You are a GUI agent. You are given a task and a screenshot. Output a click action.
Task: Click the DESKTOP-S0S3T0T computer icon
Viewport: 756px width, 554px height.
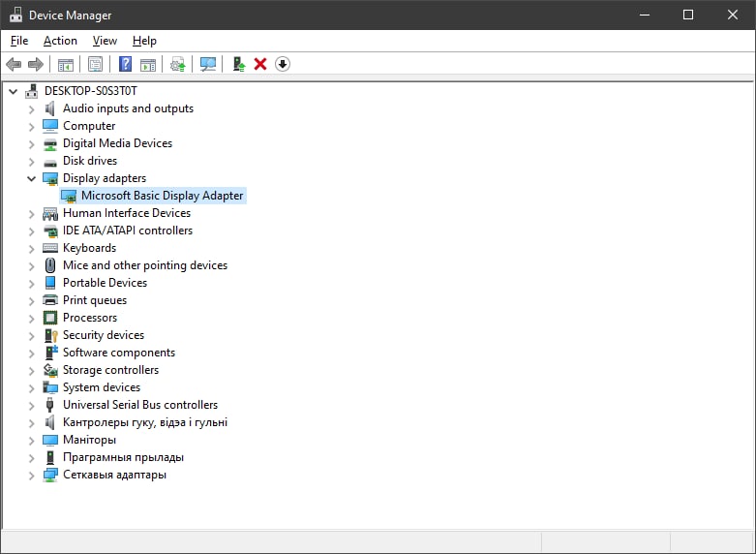[32, 91]
